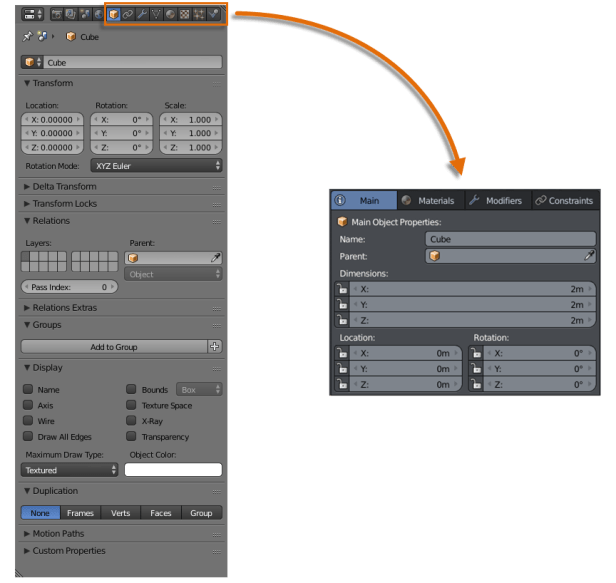Click the Scale Z 1.000 field
Image resolution: width=616 pixels, height=583 pixels.
(191, 147)
